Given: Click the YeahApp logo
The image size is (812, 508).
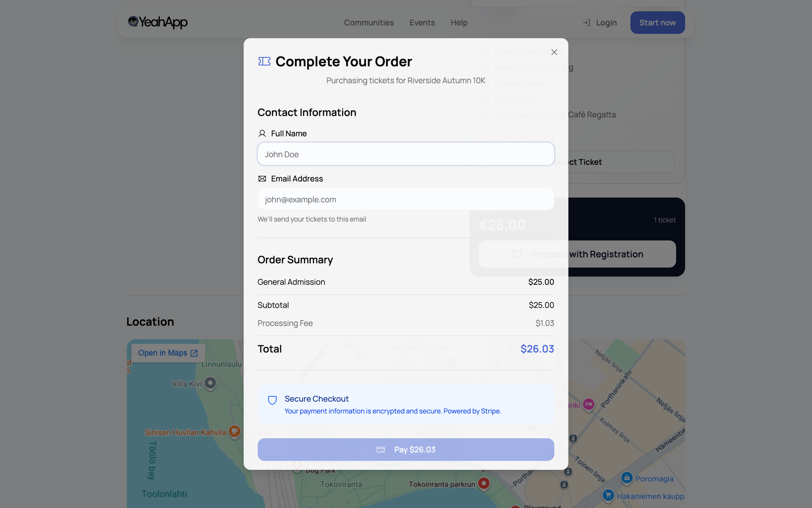Looking at the screenshot, I should (x=158, y=22).
